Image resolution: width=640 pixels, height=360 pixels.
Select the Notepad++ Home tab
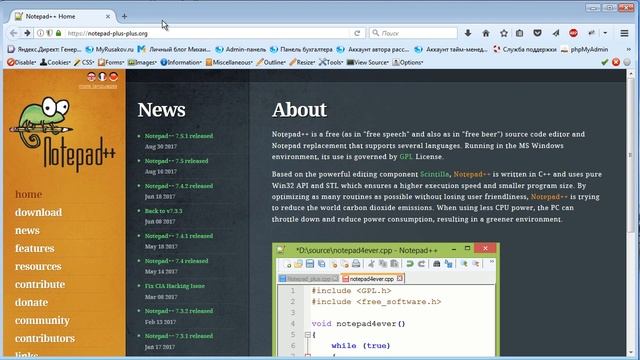pyautogui.click(x=62, y=16)
